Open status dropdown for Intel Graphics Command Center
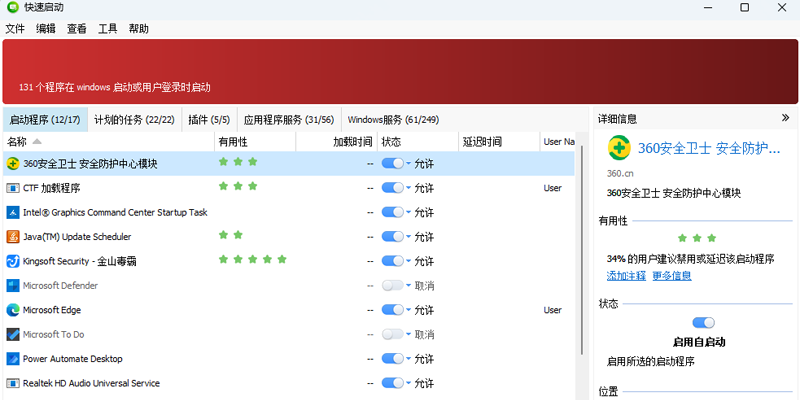The height and width of the screenshot is (400, 800). pos(409,212)
